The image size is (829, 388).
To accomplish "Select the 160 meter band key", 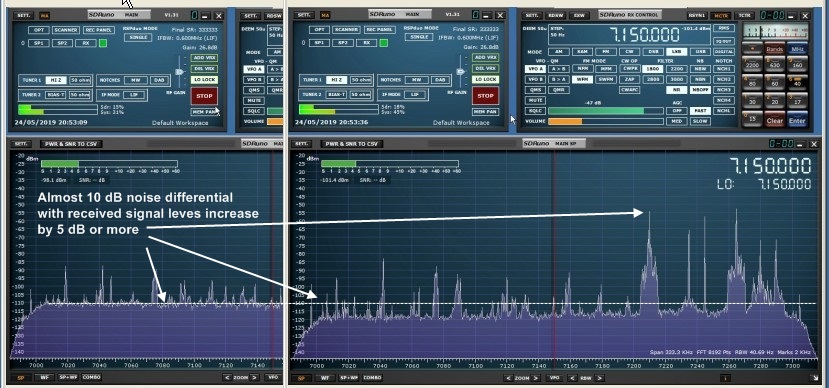I will point(797,63).
